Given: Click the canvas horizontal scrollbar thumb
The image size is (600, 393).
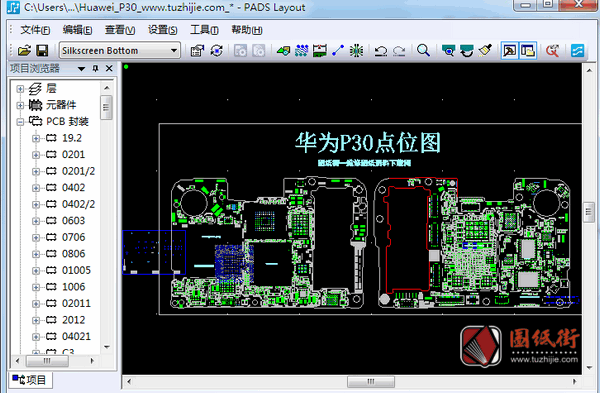Looking at the screenshot, I should (371, 382).
